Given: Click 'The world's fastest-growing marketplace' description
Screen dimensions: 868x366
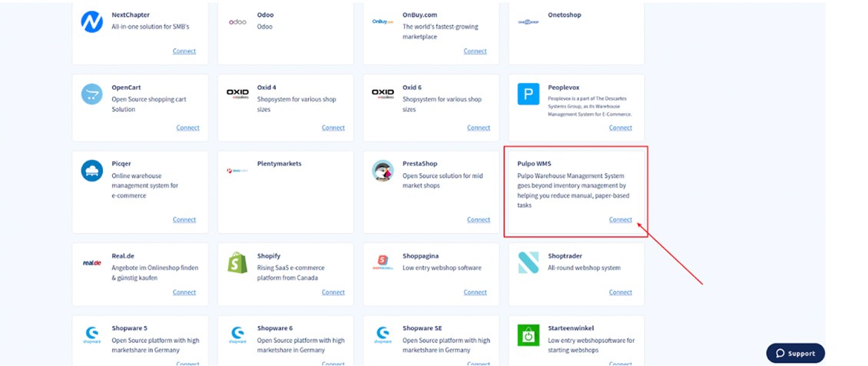Looking at the screenshot, I should (x=440, y=32).
